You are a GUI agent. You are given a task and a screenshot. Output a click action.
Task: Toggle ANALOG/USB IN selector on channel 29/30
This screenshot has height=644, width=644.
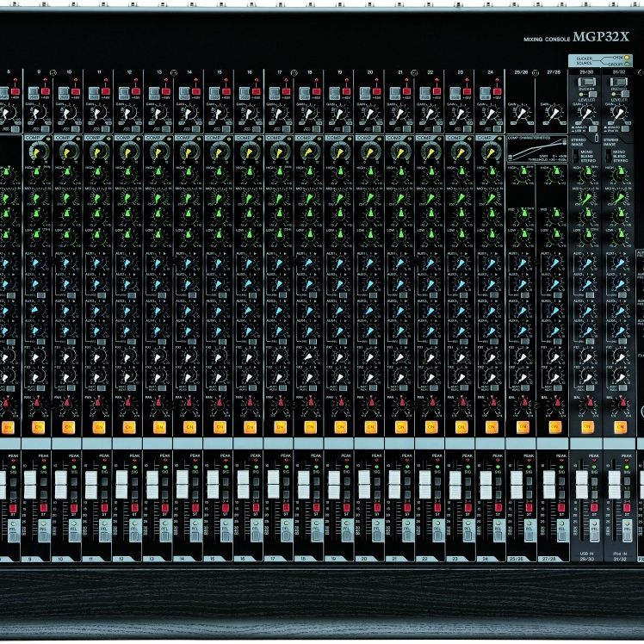point(593,128)
